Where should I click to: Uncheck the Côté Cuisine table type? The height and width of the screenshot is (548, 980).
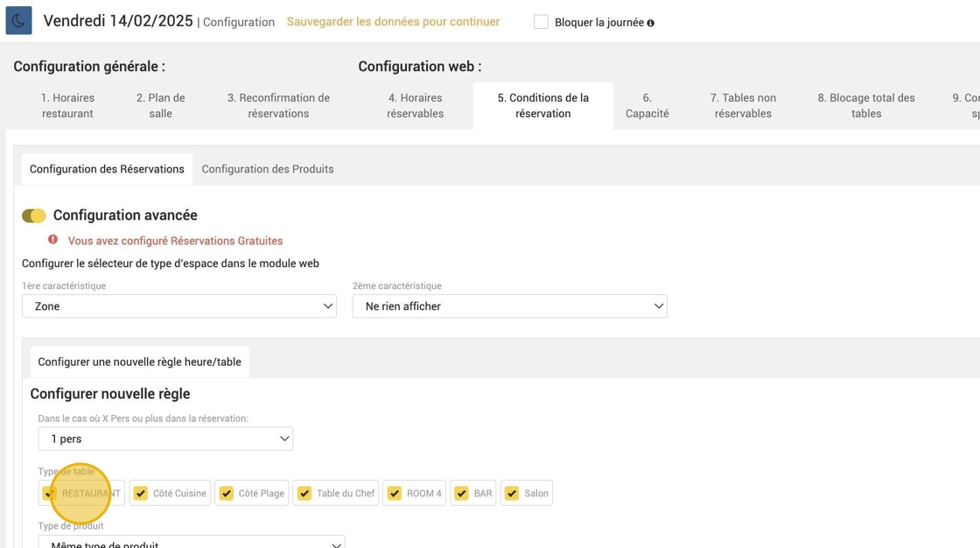pyautogui.click(x=141, y=493)
